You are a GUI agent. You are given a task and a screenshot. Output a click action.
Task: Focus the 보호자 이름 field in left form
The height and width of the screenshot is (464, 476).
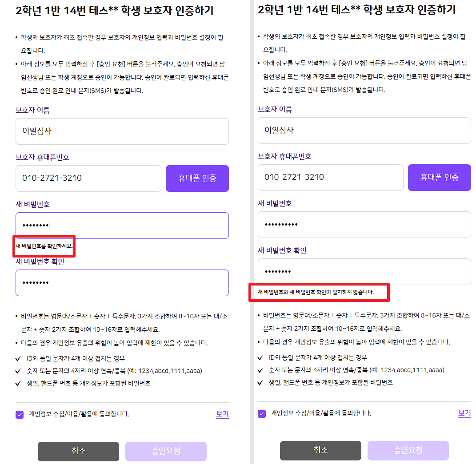tap(122, 131)
